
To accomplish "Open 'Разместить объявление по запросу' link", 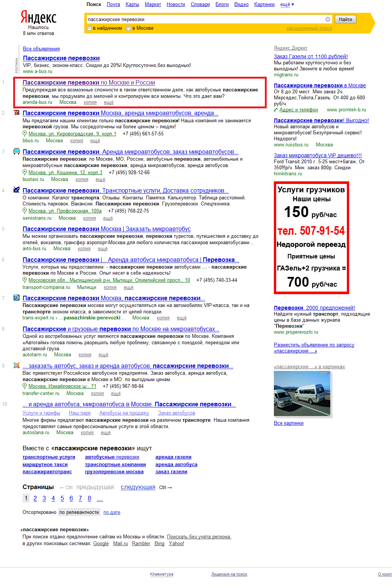I will 314,348.
